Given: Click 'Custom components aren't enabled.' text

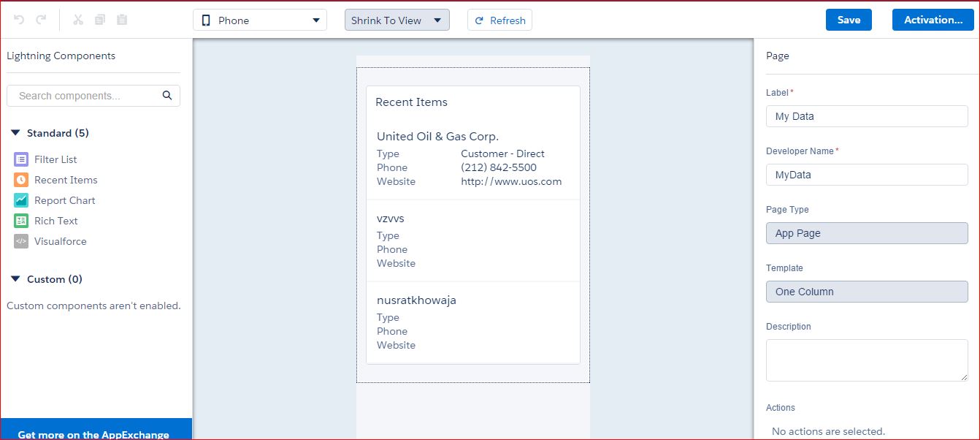Looking at the screenshot, I should tap(93, 306).
